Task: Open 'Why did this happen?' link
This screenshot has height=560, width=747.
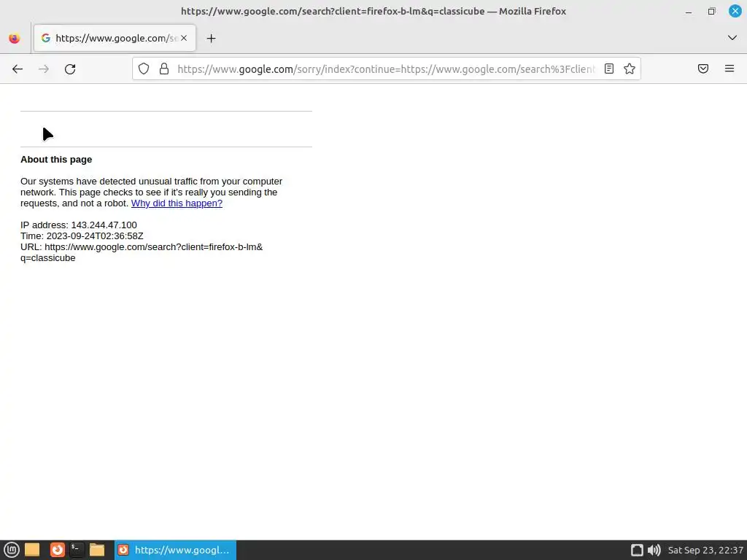Action: (x=177, y=203)
